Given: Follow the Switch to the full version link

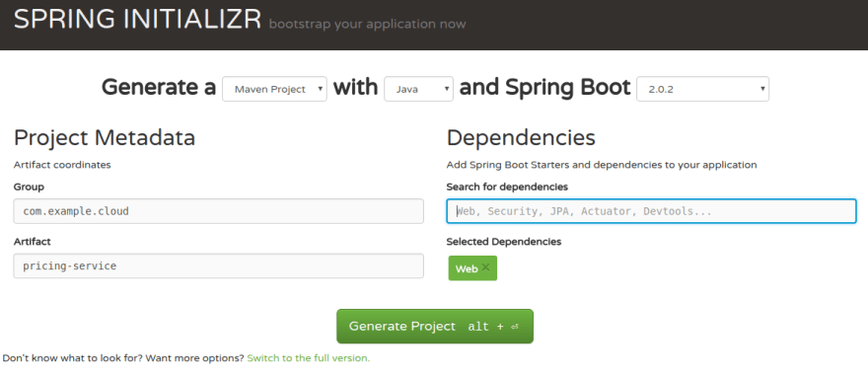Looking at the screenshot, I should pos(309,358).
